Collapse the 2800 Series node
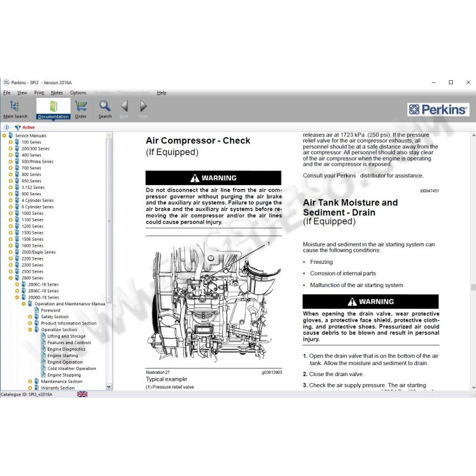Screen dimensions: 476x476 11,277
